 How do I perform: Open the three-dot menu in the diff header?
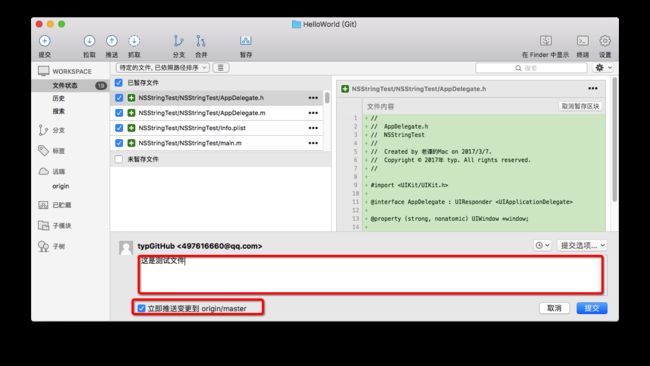point(593,88)
